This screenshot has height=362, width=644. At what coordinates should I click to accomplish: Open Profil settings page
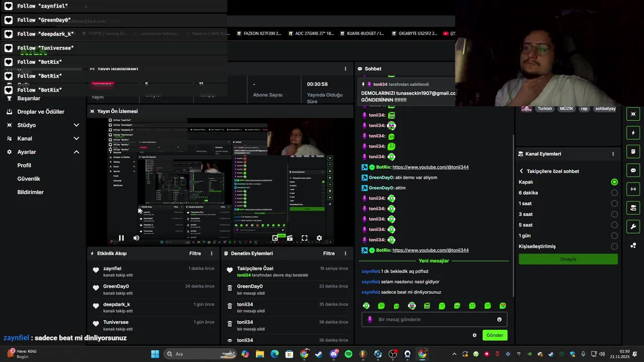pos(24,165)
